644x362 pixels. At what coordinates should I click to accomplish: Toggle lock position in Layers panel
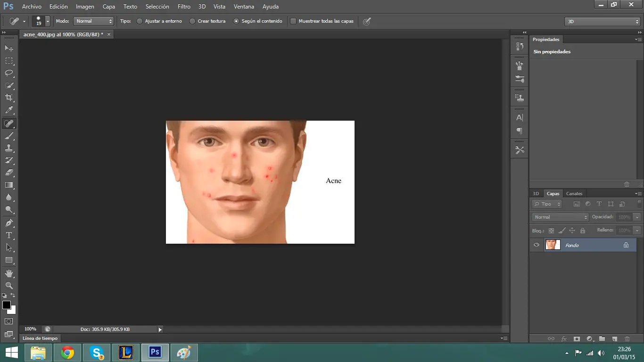pos(572,230)
